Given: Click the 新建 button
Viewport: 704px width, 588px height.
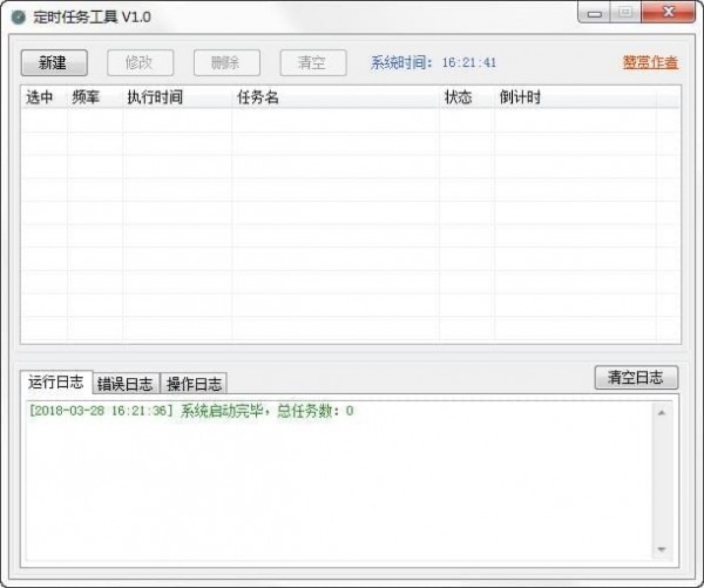Looking at the screenshot, I should 54,63.
